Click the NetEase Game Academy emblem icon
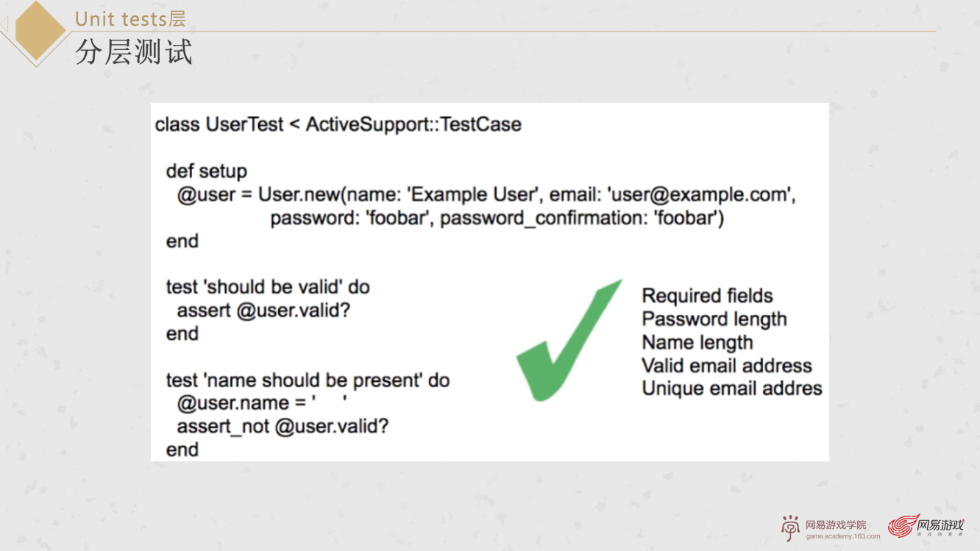Screen dimensions: 980x551 pos(790,527)
